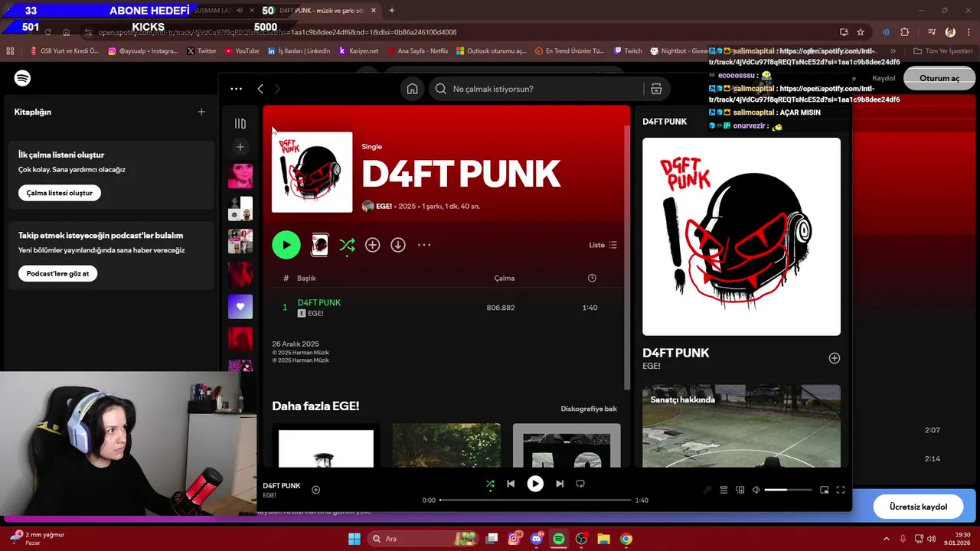
Task: Click the play count 806.882
Action: [x=501, y=308]
